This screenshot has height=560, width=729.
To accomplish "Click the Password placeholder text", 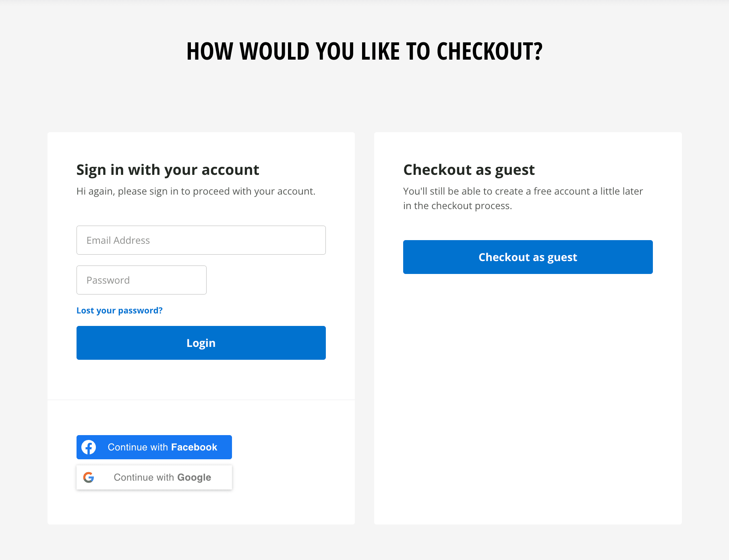I will 108,280.
